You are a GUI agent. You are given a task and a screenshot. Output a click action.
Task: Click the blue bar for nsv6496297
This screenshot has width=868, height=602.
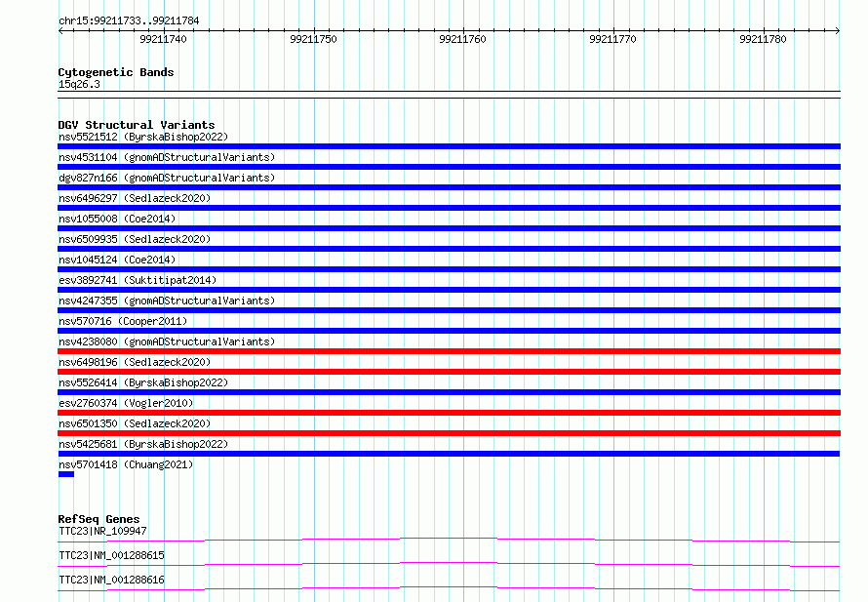tap(449, 208)
